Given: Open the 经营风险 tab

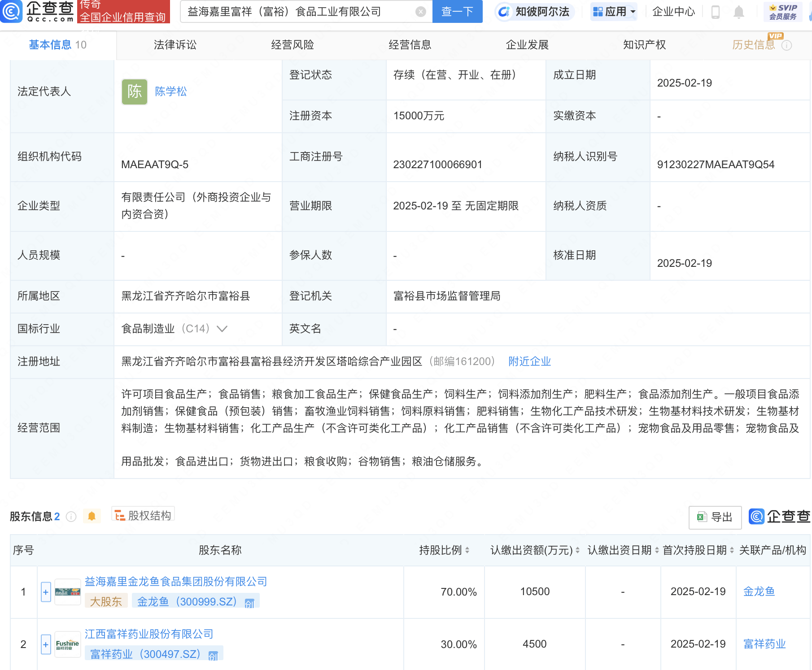Looking at the screenshot, I should point(292,45).
